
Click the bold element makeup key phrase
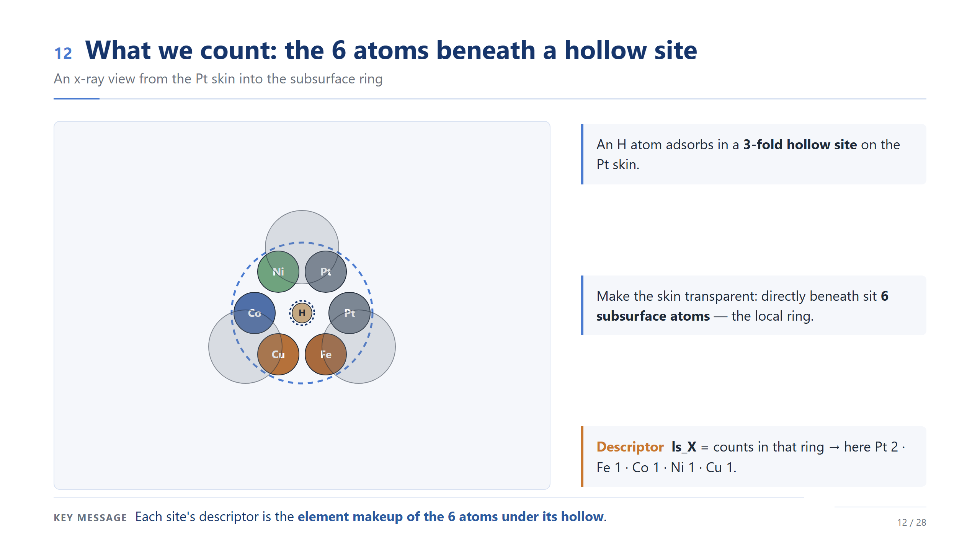click(x=451, y=517)
